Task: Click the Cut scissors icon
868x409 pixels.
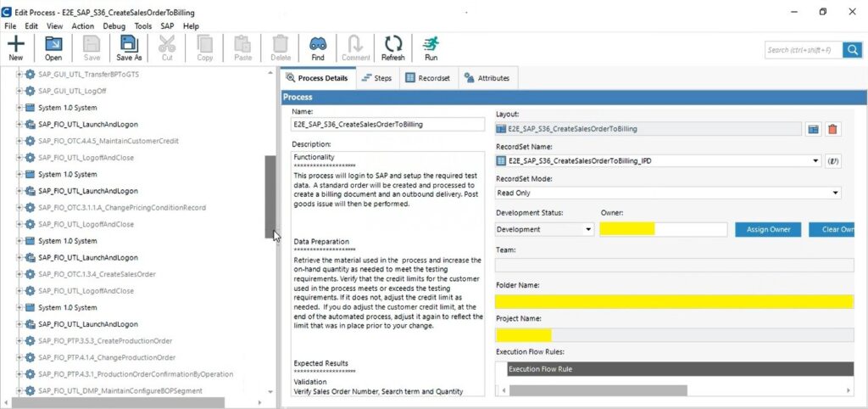Action: tap(167, 48)
